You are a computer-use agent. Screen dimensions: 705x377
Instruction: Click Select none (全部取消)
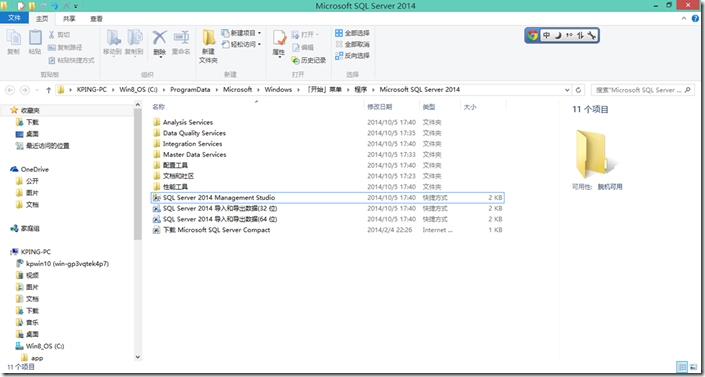point(352,45)
